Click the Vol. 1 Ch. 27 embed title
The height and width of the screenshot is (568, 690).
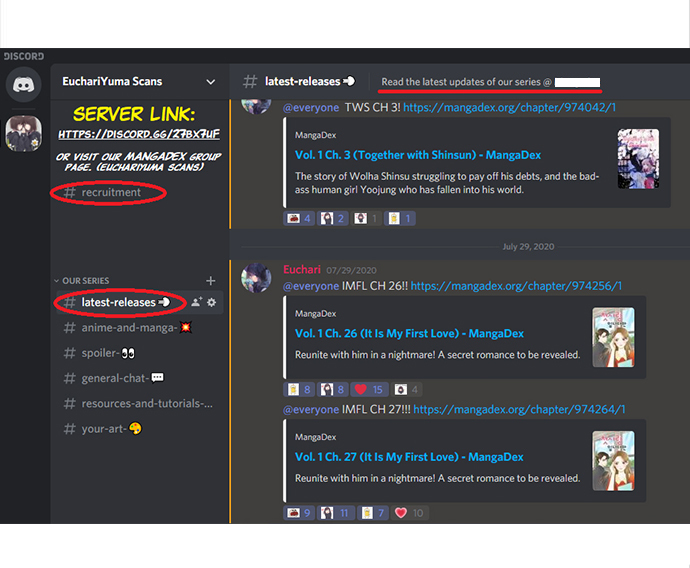pos(409,457)
